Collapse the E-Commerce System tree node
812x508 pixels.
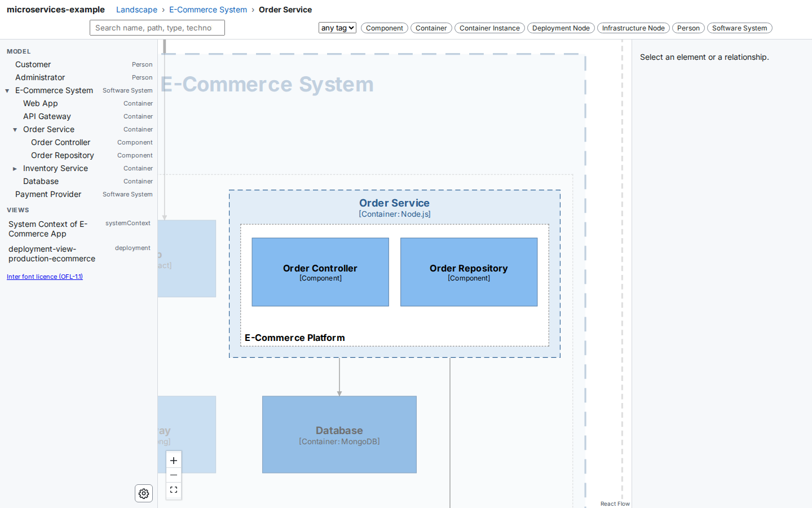7,91
